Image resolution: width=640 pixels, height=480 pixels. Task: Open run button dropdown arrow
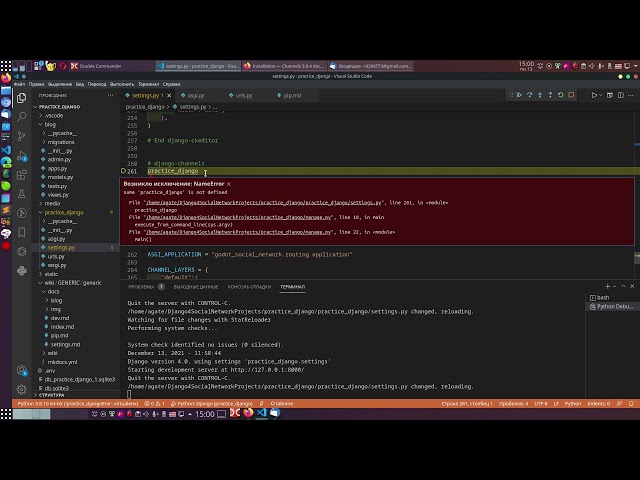600,95
